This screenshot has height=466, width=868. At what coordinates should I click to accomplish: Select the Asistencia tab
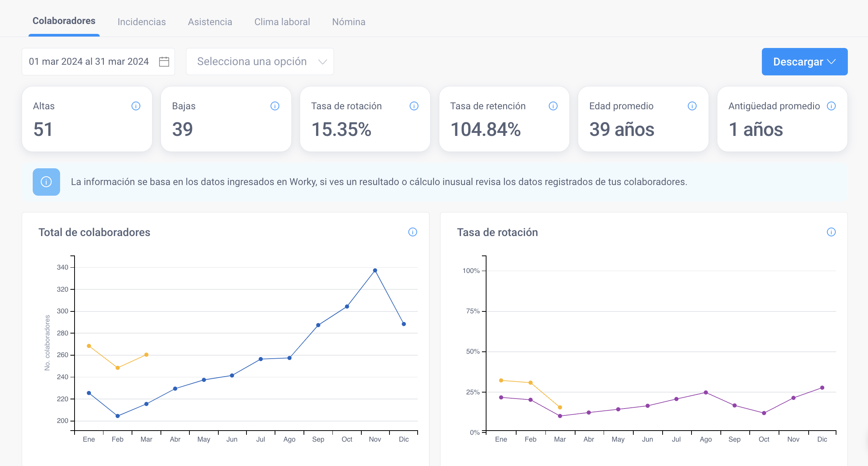coord(210,22)
